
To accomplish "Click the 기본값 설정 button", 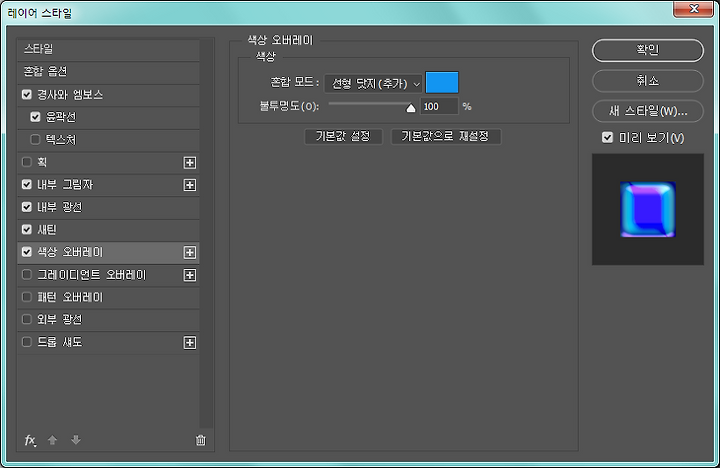I will click(343, 136).
